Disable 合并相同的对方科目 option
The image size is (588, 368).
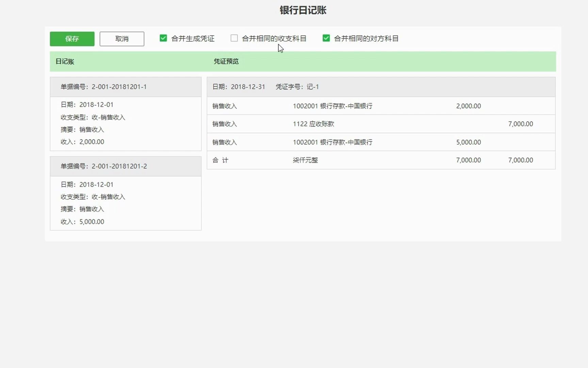tap(326, 38)
